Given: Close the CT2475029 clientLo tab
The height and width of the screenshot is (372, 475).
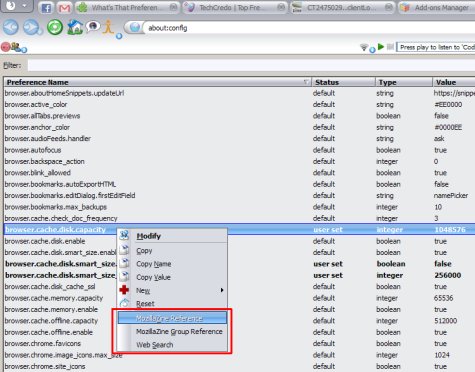Looking at the screenshot, I should (388, 7).
